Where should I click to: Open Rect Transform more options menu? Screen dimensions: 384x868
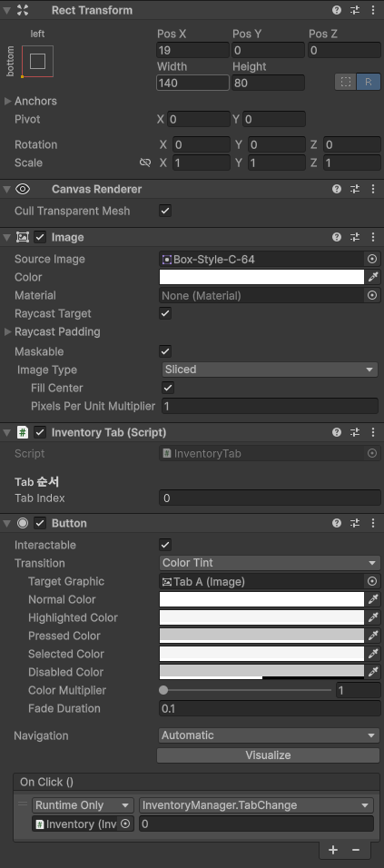click(x=373, y=10)
